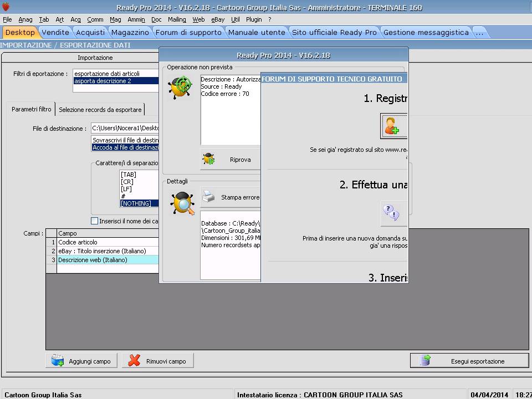
Task: Open the Anag menu
Action: [x=25, y=20]
